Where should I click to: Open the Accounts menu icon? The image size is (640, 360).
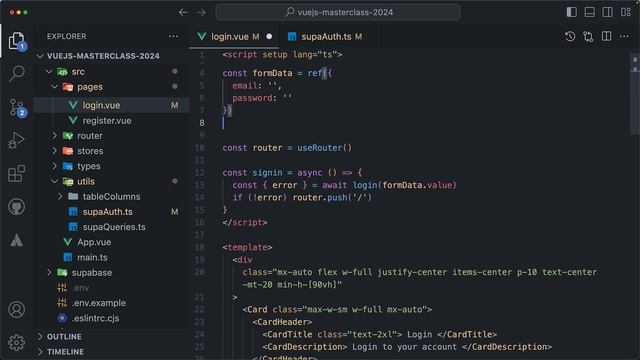coord(17,310)
